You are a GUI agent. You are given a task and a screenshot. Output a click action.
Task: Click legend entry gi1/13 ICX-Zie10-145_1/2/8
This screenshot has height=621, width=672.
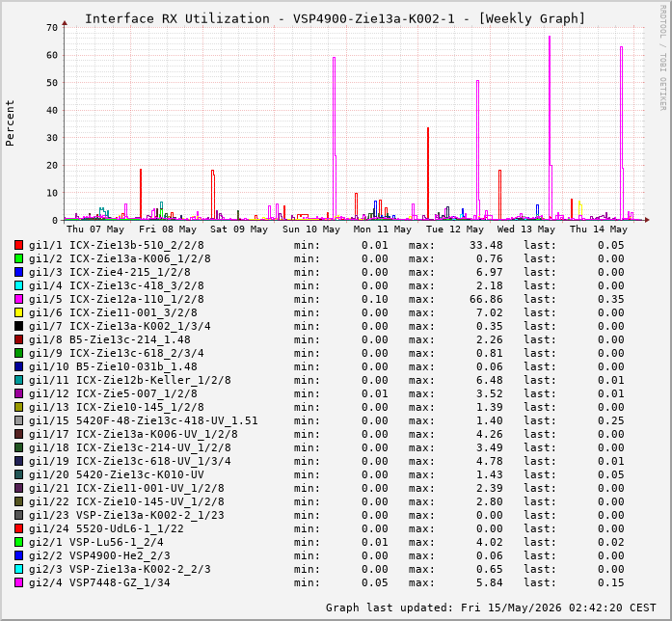tap(116, 407)
